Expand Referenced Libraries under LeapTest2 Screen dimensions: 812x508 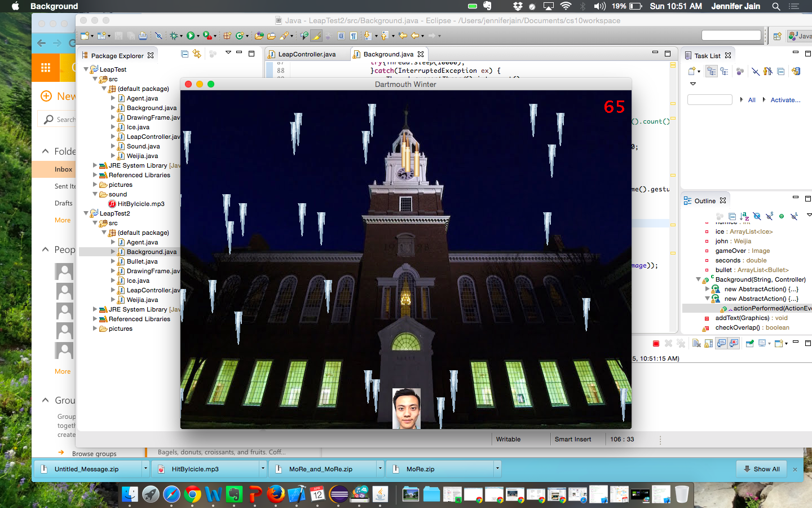pos(95,319)
